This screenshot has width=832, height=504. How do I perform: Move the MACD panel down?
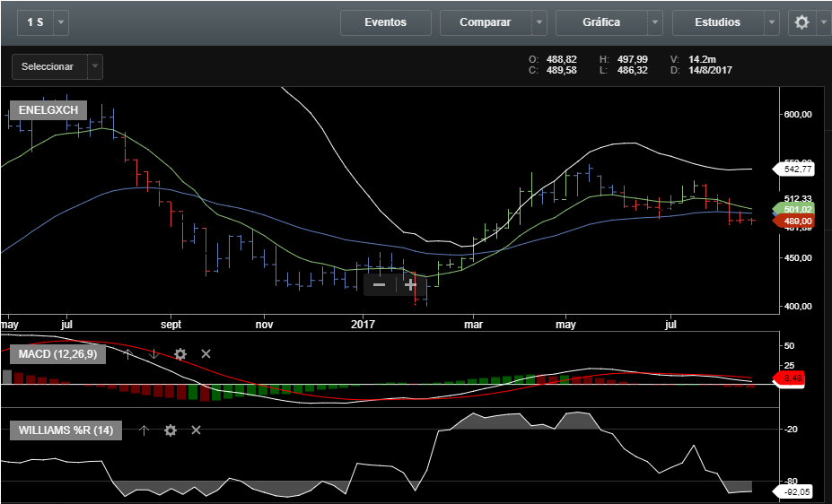pos(153,354)
